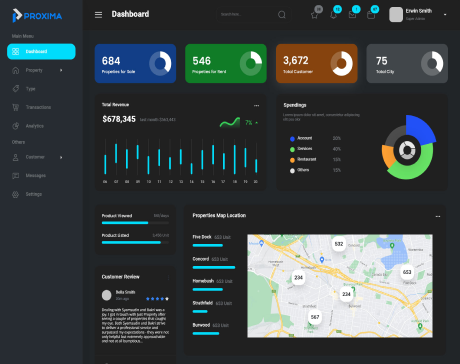Expand the Property submenu arrow

point(61,70)
